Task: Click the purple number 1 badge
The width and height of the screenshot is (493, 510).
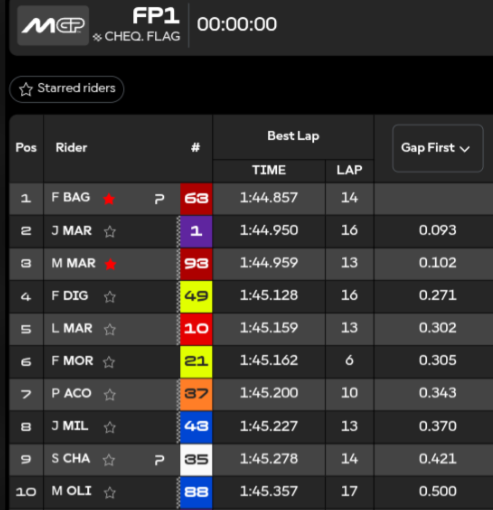Action: point(196,231)
